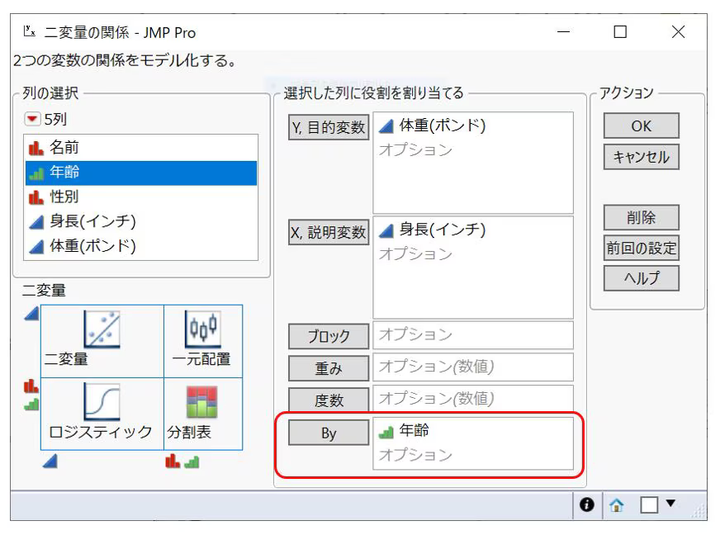Click the continuous icon beside 身長(インチ) in list
This screenshot has height=535, width=720.
click(36, 222)
